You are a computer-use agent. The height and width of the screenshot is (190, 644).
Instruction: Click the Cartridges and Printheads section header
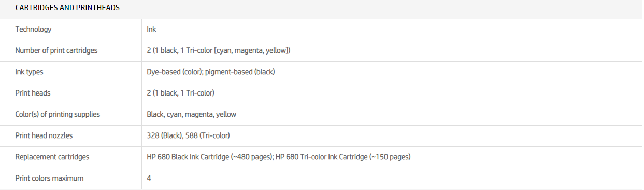click(x=67, y=8)
